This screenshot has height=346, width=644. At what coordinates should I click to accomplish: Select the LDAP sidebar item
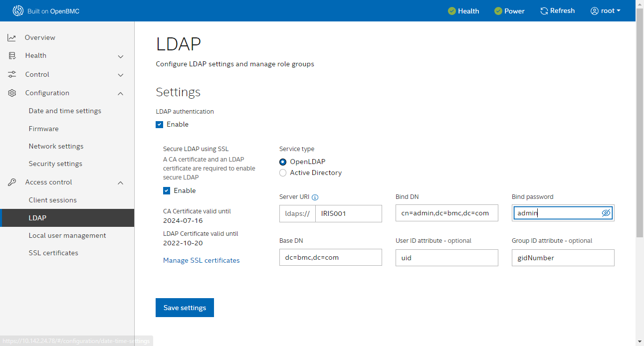click(x=67, y=218)
